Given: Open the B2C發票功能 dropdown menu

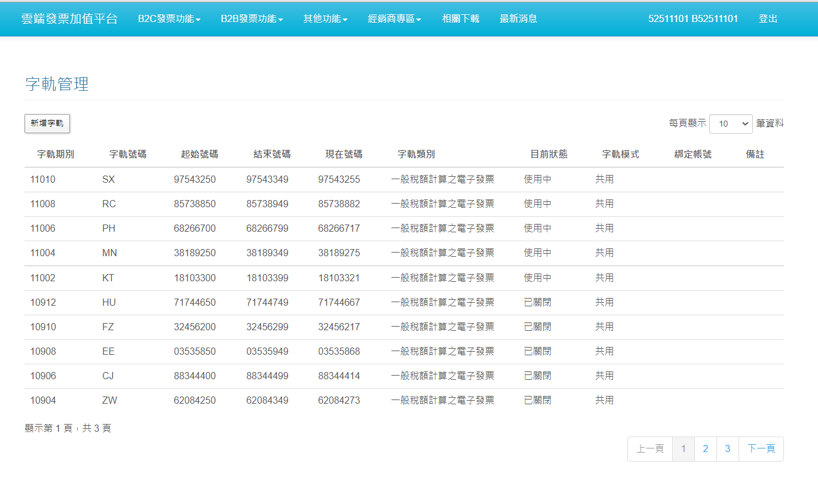Looking at the screenshot, I should click(x=169, y=19).
